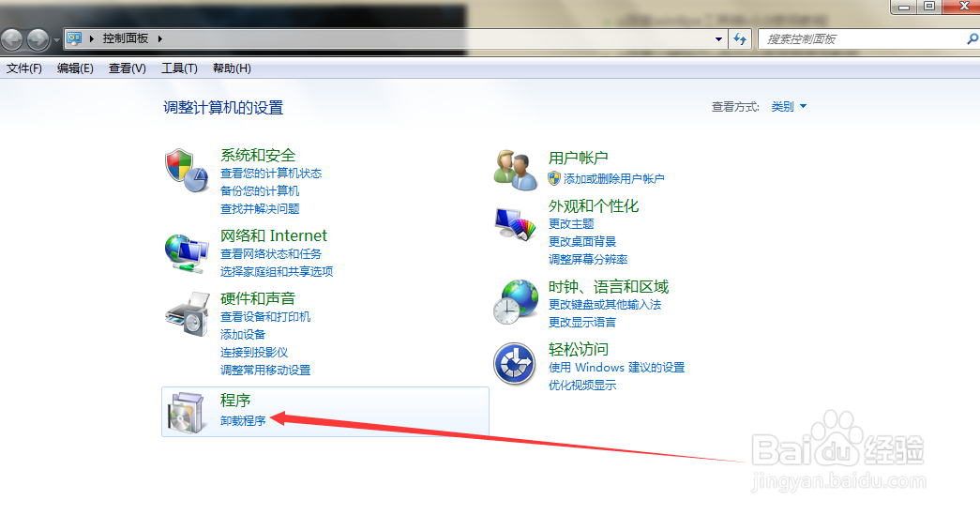Open 轻松访问 category heading
980x515 pixels.
578,349
